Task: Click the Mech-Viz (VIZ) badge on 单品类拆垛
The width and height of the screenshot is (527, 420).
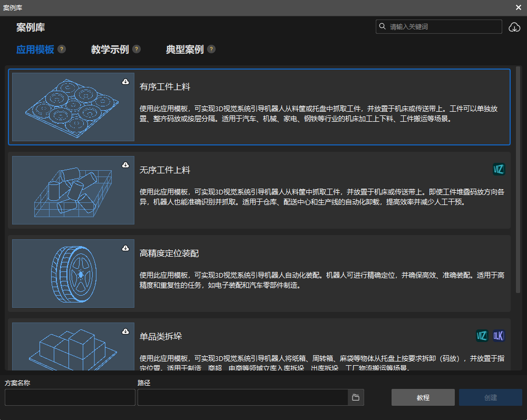Action: click(x=482, y=336)
